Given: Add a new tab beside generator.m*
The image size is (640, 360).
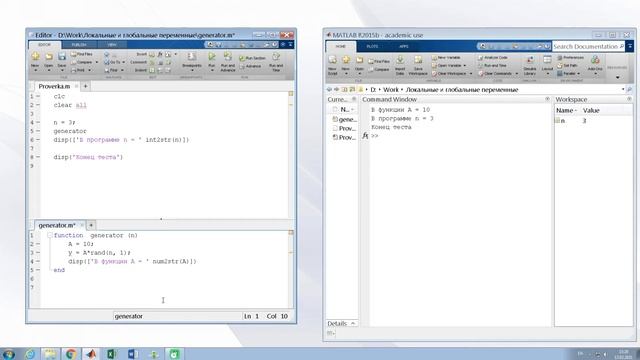Looking at the screenshot, I should tap(91, 225).
